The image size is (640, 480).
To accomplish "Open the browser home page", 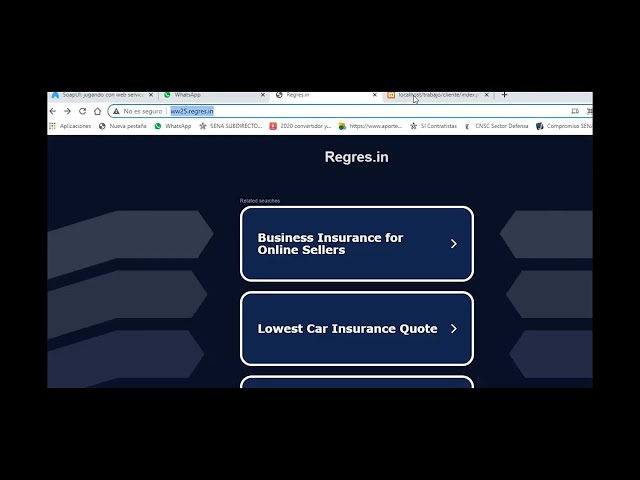I will (98, 111).
